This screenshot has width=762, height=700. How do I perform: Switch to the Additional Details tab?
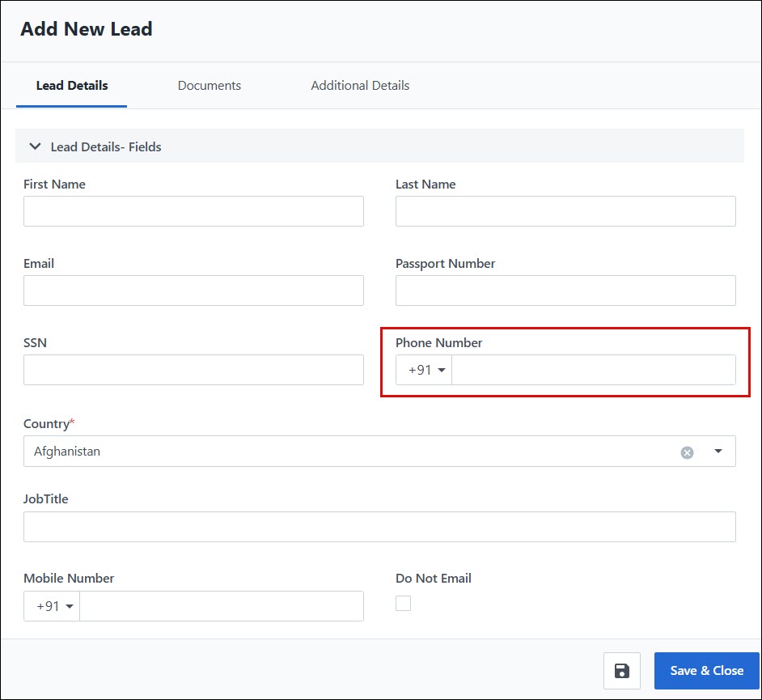360,86
